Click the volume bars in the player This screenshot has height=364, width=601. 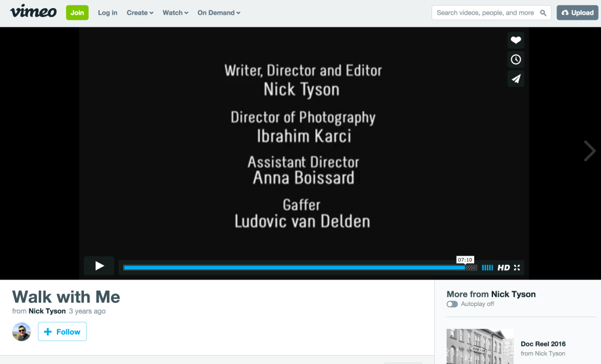click(487, 268)
